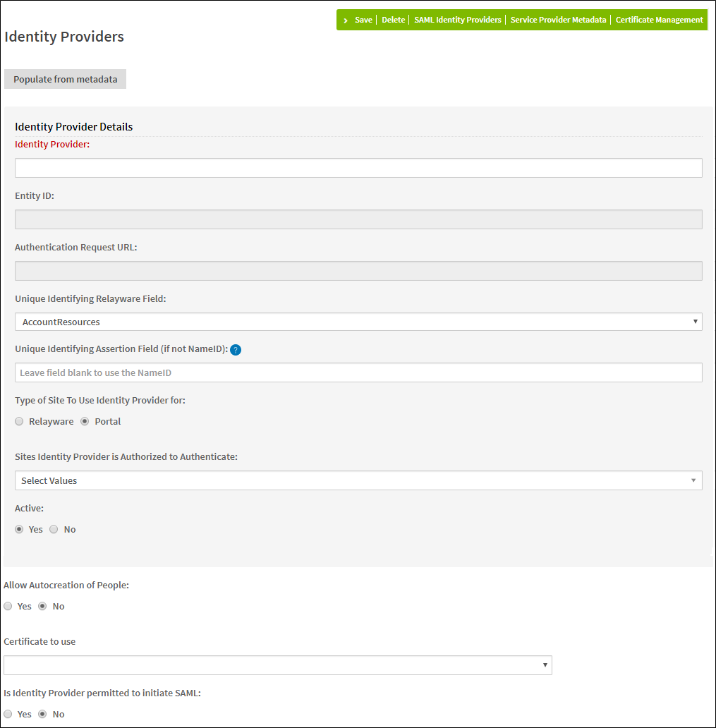
Task: Click the blue help icon next to Assertion Field
Action: tap(236, 349)
